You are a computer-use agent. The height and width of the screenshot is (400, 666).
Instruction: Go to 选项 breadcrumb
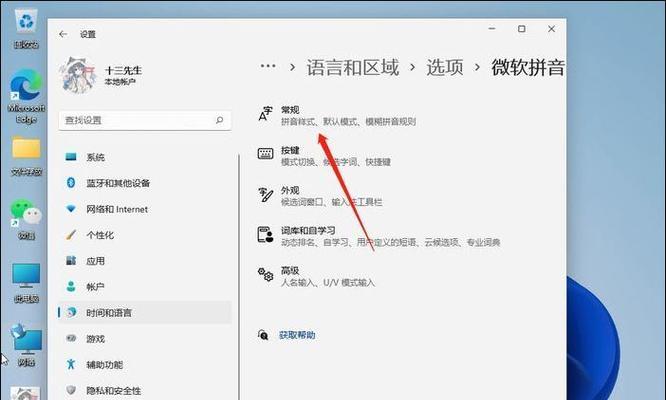pyautogui.click(x=445, y=68)
